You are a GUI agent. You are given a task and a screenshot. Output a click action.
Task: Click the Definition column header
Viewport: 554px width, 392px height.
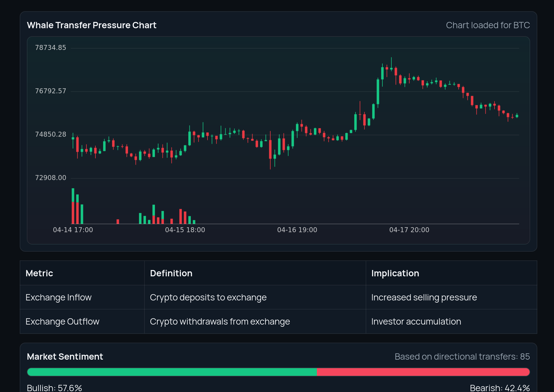[171, 273]
